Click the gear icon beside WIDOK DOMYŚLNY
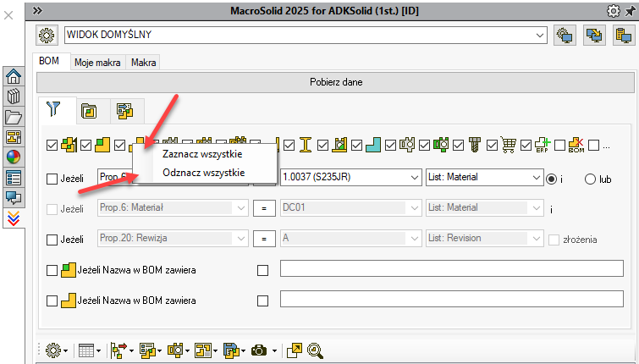The height and width of the screenshot is (364, 639). coord(47,36)
